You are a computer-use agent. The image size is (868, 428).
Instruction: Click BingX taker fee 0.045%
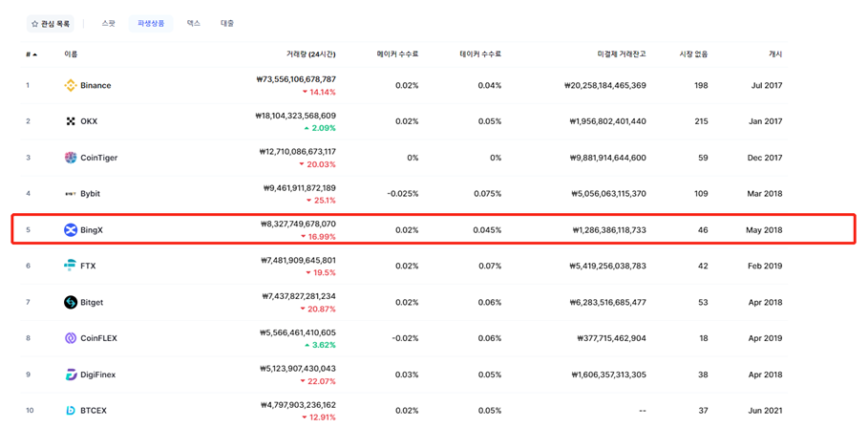point(488,230)
